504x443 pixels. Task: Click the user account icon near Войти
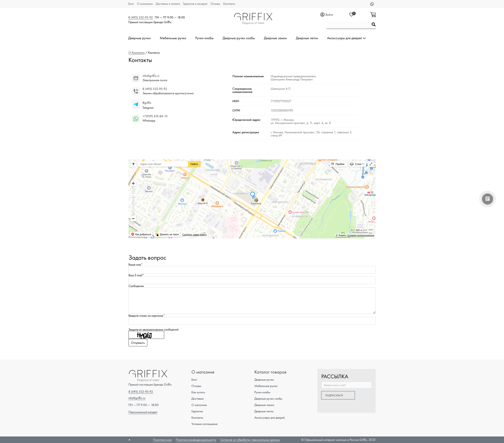(322, 14)
